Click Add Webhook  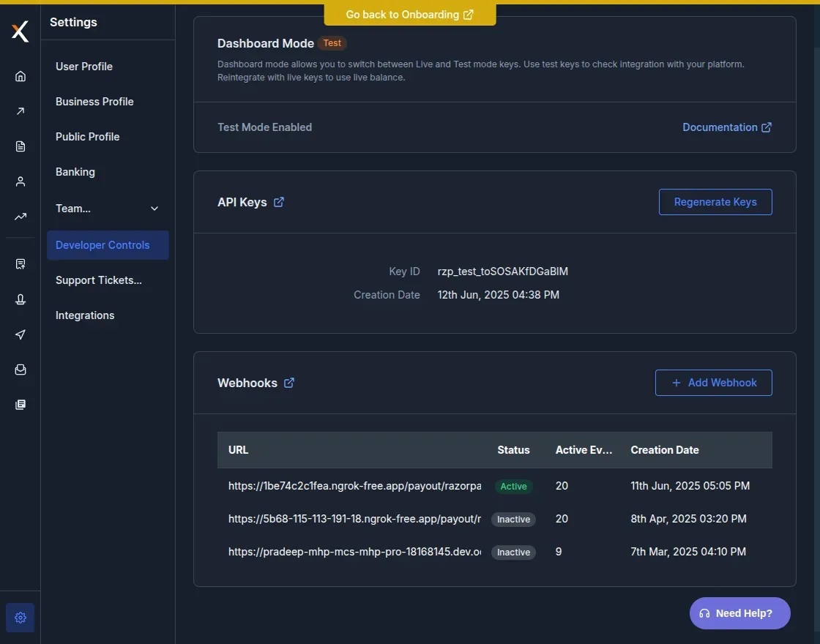tap(713, 382)
